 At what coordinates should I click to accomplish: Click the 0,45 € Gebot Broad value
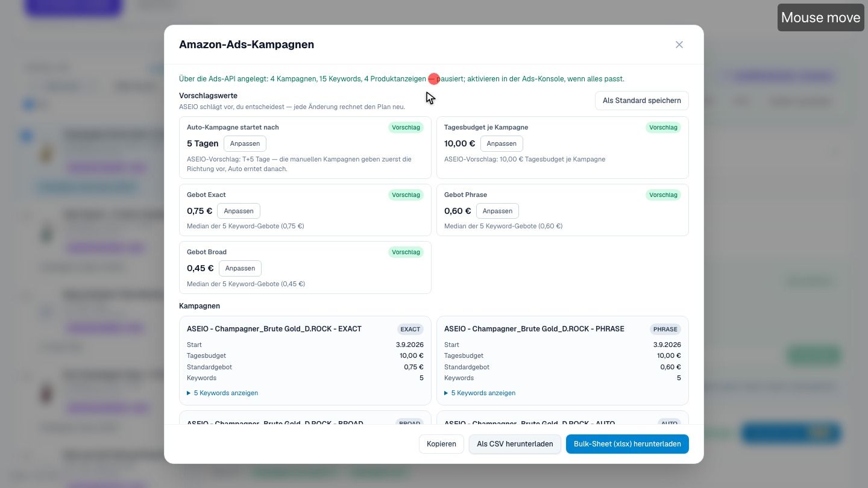pyautogui.click(x=200, y=268)
